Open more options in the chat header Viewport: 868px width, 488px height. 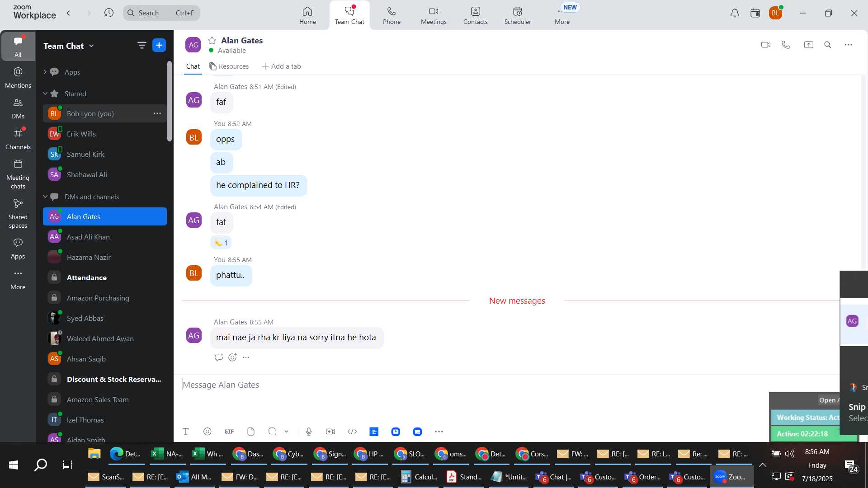(849, 45)
